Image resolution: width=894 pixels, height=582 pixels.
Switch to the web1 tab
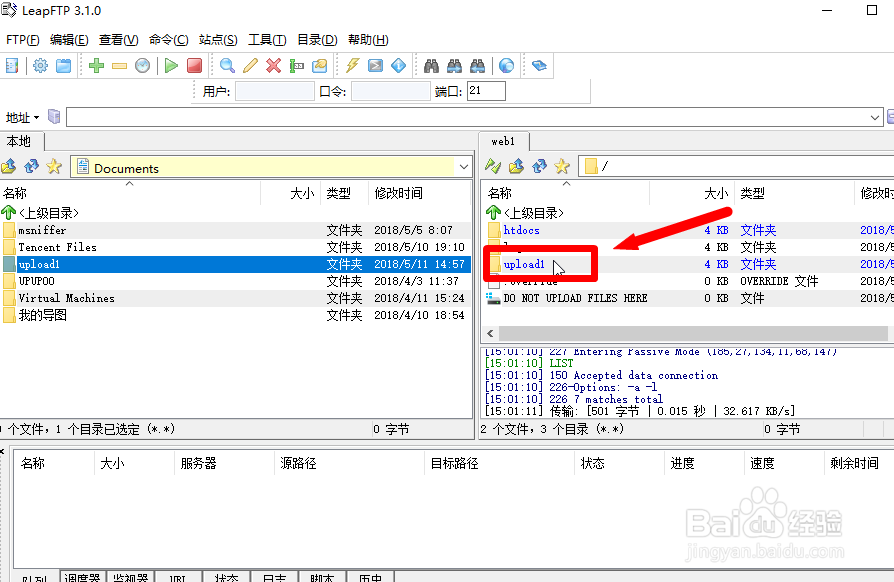pos(504,141)
